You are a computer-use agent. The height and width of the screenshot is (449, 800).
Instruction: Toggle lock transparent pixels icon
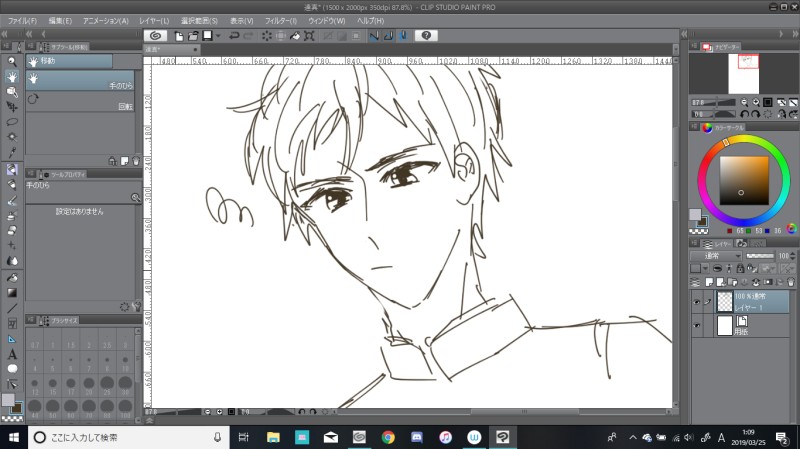coord(752,268)
